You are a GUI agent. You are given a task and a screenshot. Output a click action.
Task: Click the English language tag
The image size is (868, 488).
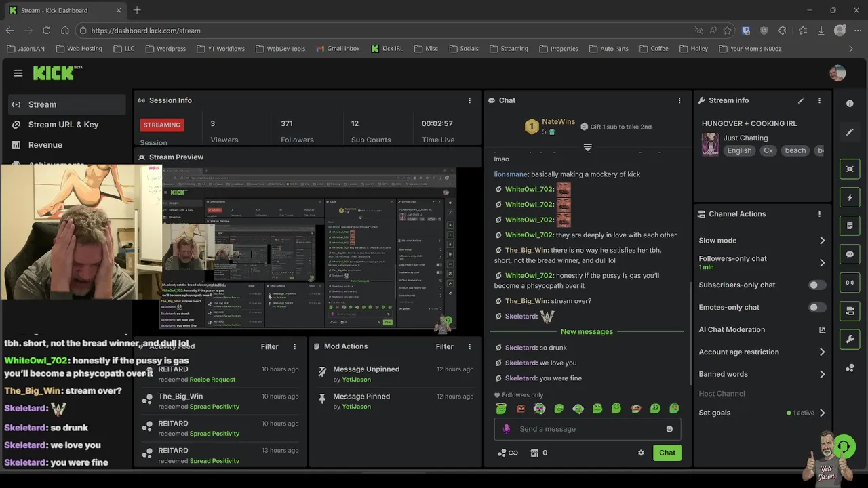(x=739, y=151)
